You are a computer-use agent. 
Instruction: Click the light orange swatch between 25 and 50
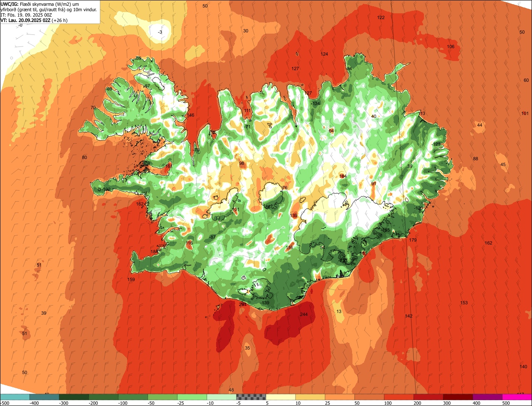click(x=340, y=397)
